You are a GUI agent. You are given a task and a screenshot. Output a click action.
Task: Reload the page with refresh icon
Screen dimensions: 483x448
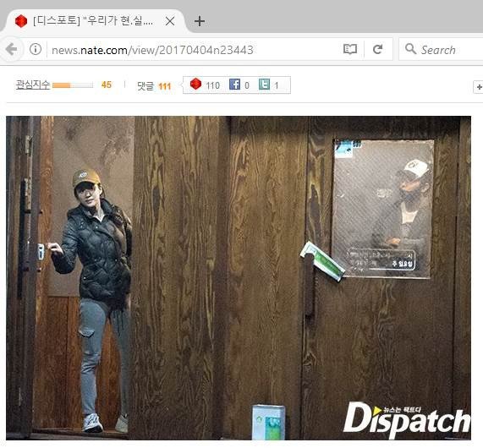coord(377,49)
